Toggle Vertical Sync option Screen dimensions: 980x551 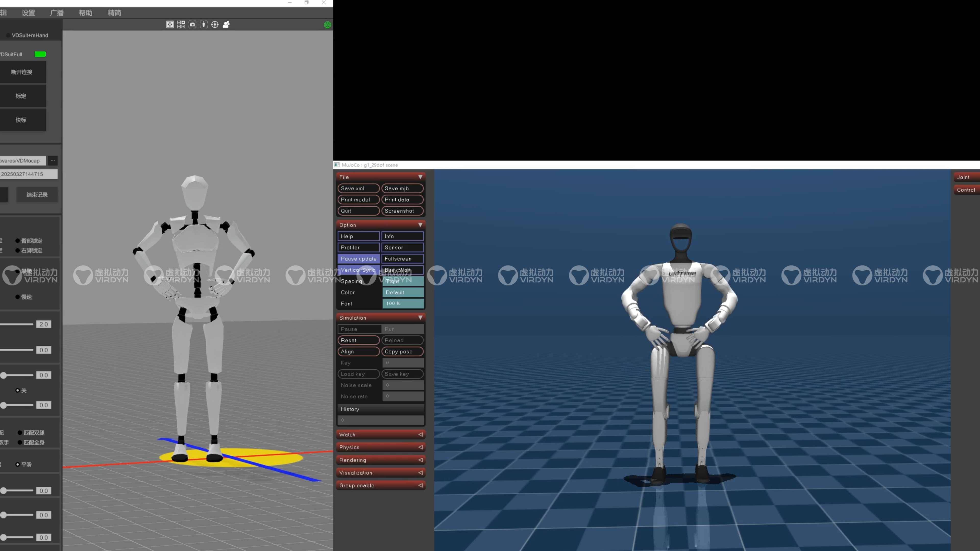[x=358, y=270]
